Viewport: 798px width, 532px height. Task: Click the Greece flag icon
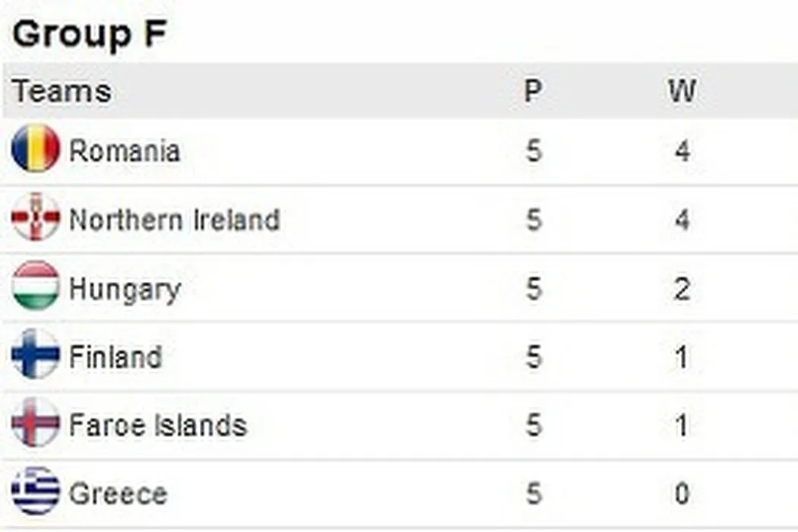(x=36, y=491)
